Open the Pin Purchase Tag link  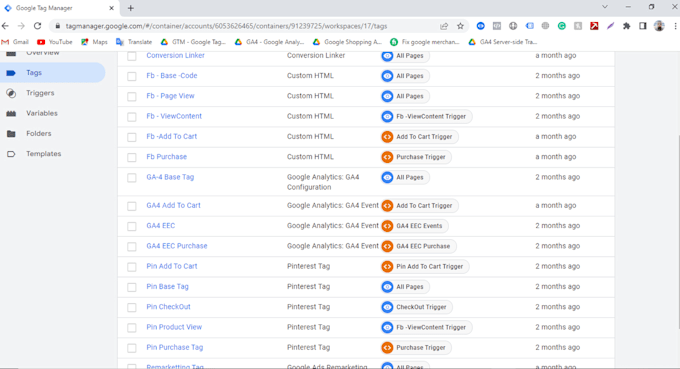point(174,347)
